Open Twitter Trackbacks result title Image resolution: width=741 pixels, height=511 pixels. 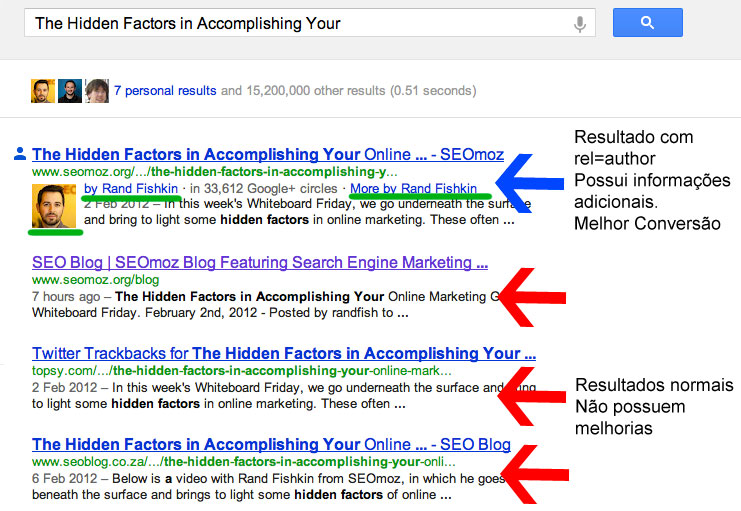[x=284, y=354]
